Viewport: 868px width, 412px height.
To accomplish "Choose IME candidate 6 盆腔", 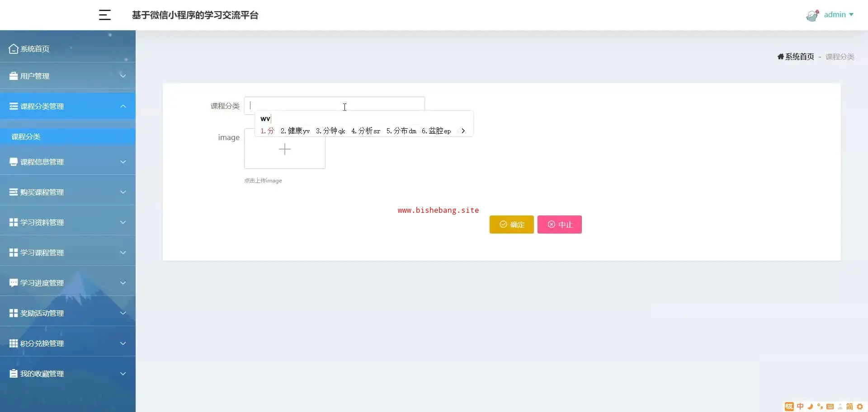I will coord(436,131).
